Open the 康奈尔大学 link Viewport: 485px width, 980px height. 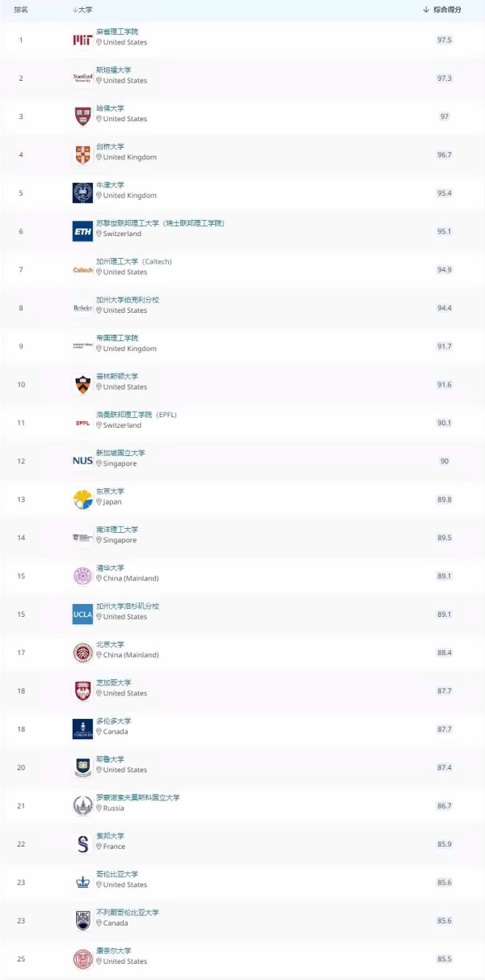point(114,951)
